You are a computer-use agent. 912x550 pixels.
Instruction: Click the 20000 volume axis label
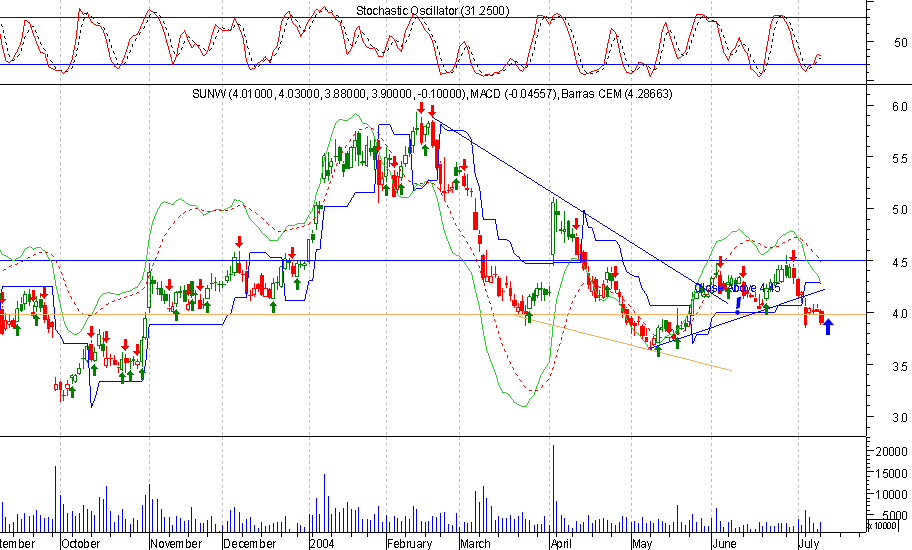tap(891, 451)
